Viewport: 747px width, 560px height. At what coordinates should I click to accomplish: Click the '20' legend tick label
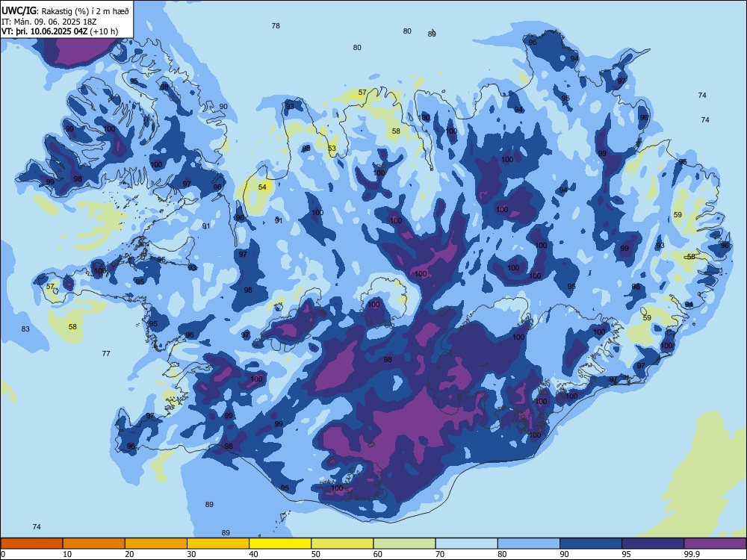click(129, 554)
